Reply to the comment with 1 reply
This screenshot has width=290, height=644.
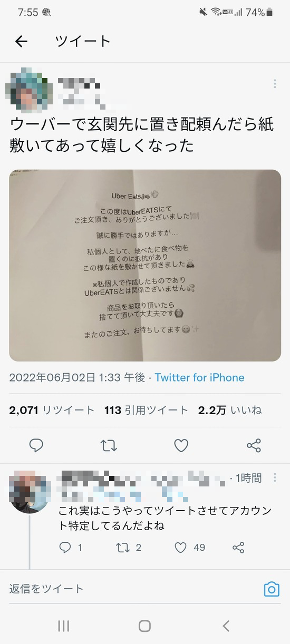click(x=71, y=548)
